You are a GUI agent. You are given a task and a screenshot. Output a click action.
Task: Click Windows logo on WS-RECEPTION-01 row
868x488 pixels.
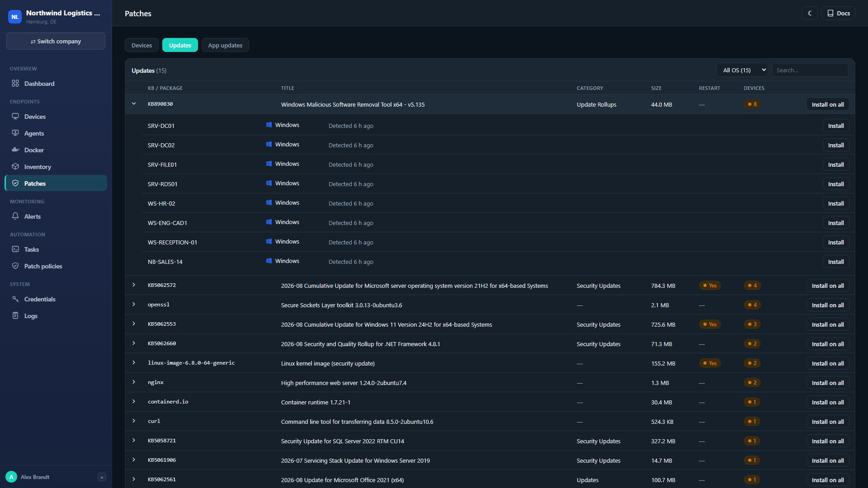coord(269,242)
